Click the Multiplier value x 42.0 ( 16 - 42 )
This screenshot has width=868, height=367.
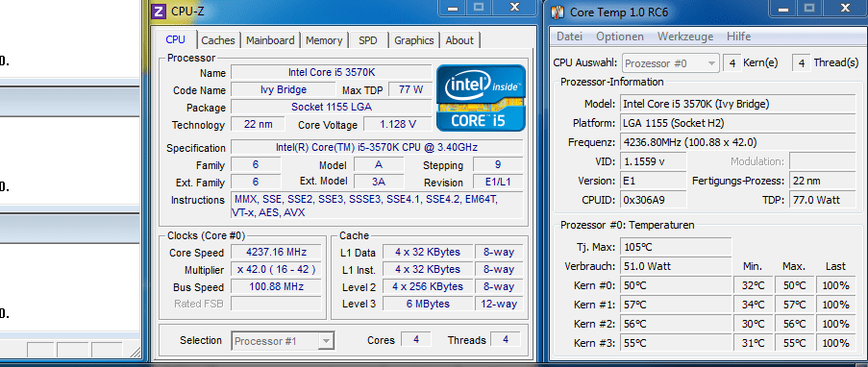pos(276,270)
